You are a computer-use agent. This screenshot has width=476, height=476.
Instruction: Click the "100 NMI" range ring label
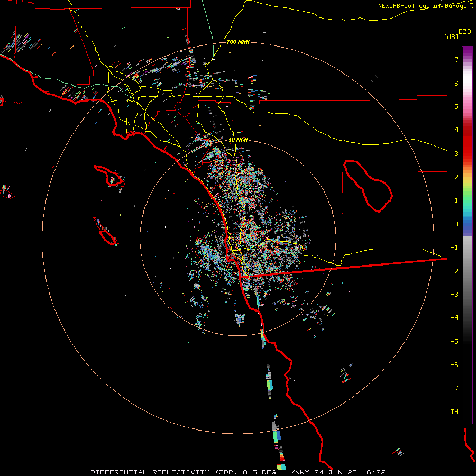pos(238,42)
